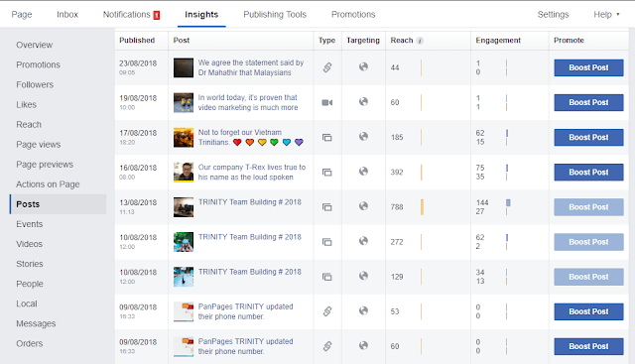
Task: Open post 'In world today, it's proven that'
Action: [248, 102]
